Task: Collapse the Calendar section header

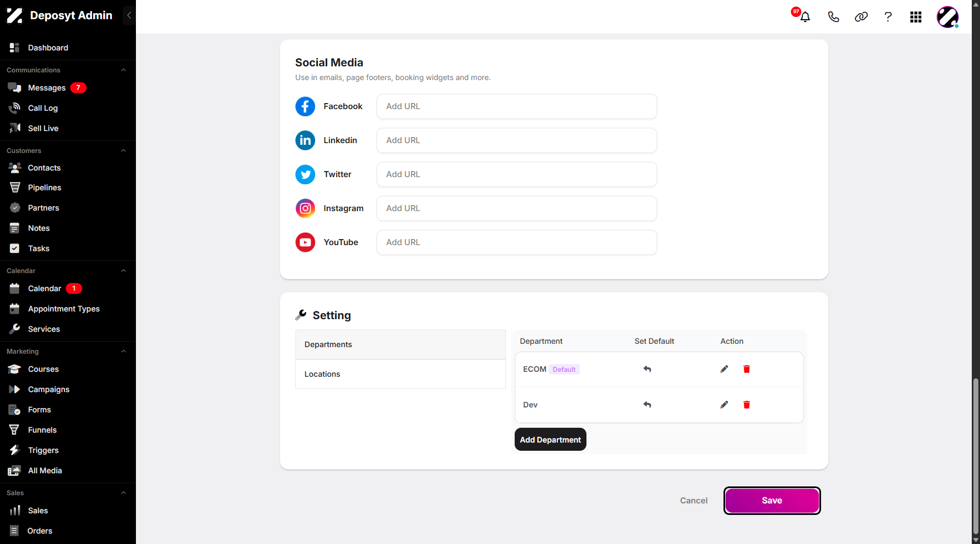Action: coord(123,271)
